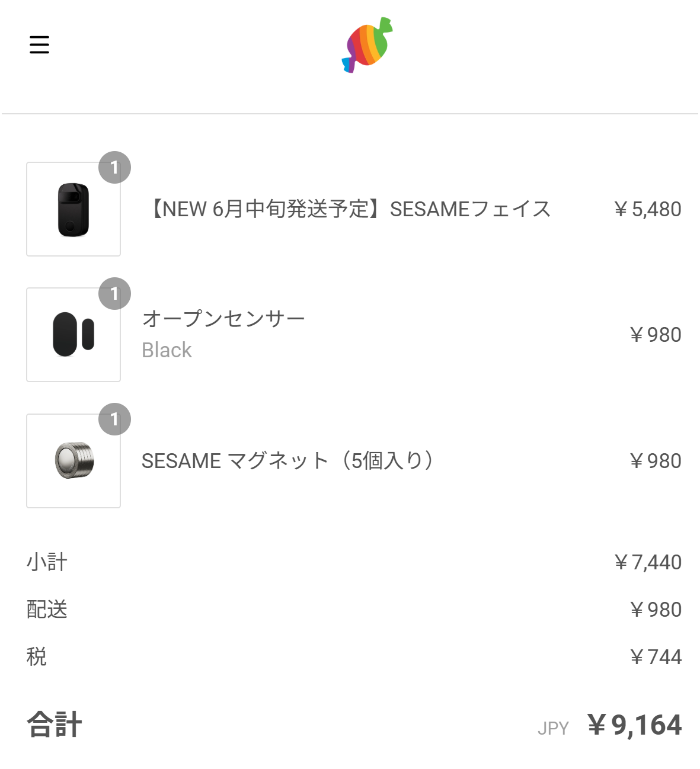The width and height of the screenshot is (700, 769).
Task: Click quantity badge on SESAME Face item
Action: click(x=114, y=168)
